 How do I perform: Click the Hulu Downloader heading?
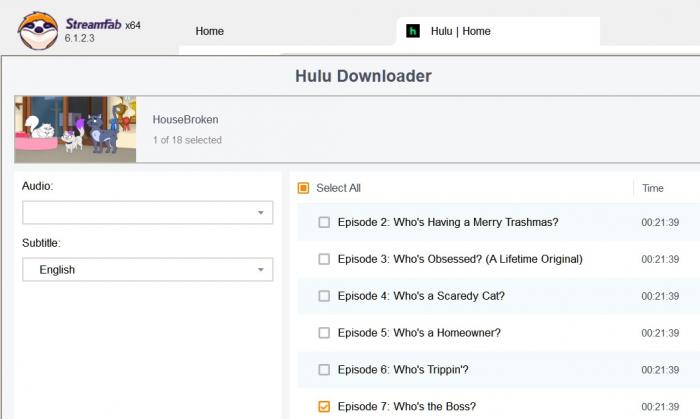(x=363, y=76)
